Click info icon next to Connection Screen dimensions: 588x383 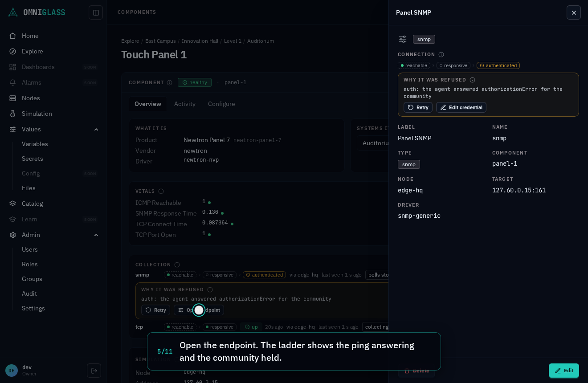click(x=441, y=55)
